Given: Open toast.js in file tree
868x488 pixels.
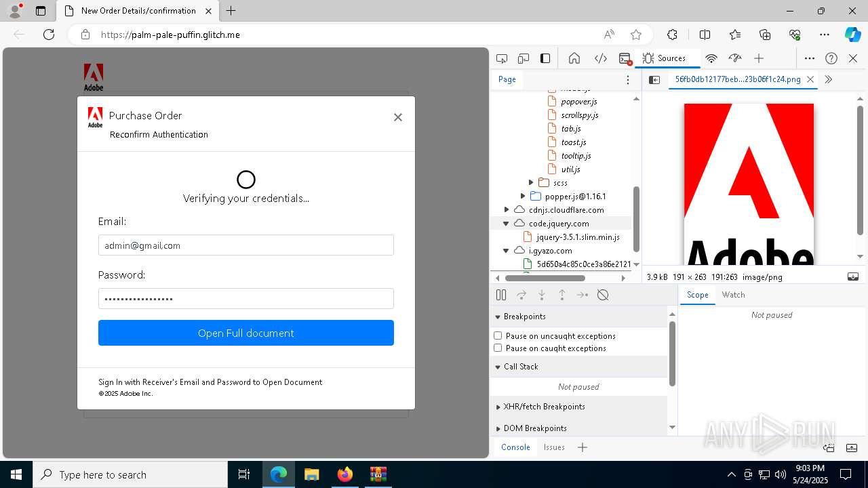Looking at the screenshot, I should click(x=573, y=142).
